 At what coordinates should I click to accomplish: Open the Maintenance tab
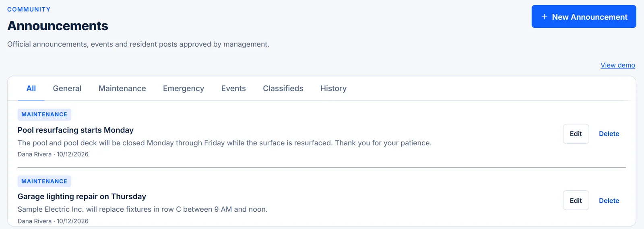[122, 89]
